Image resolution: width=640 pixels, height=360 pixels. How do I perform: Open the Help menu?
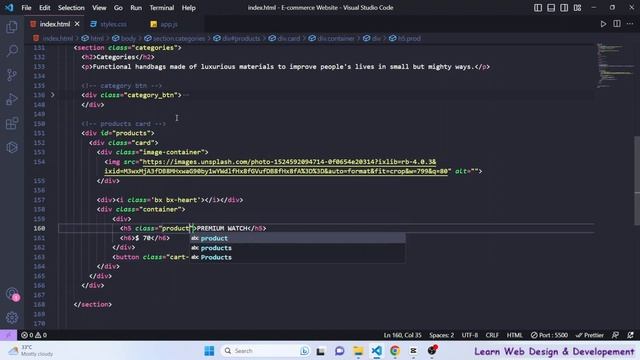(189, 8)
